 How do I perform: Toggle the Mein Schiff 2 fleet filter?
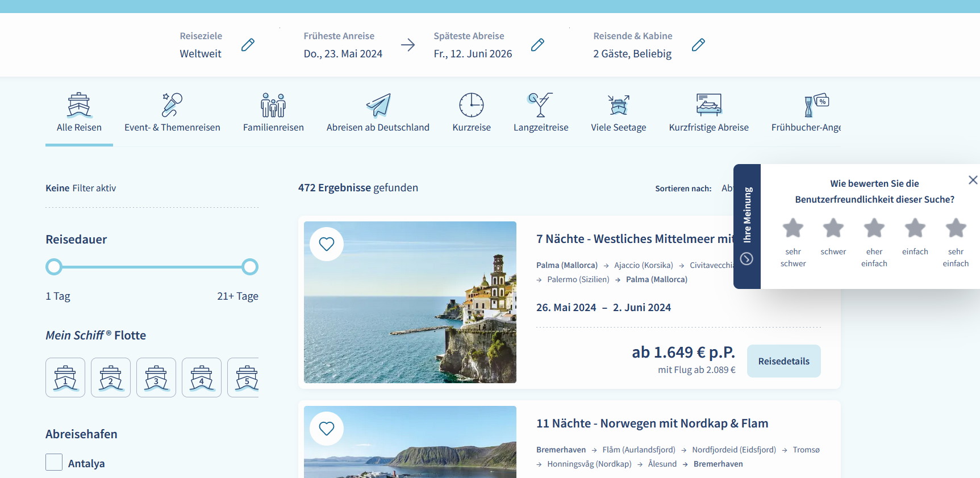pyautogui.click(x=111, y=378)
